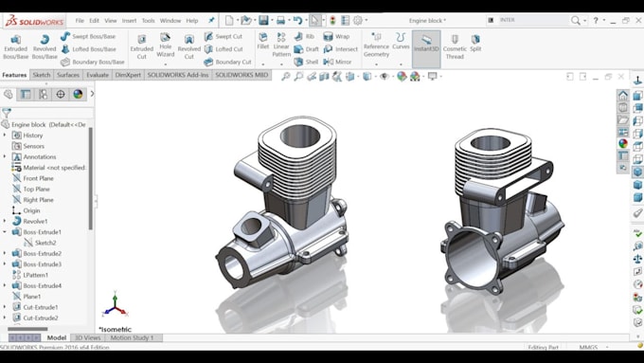Select the Cosmetic Thread tool
Viewport: 644px width, 363px height.
[455, 46]
